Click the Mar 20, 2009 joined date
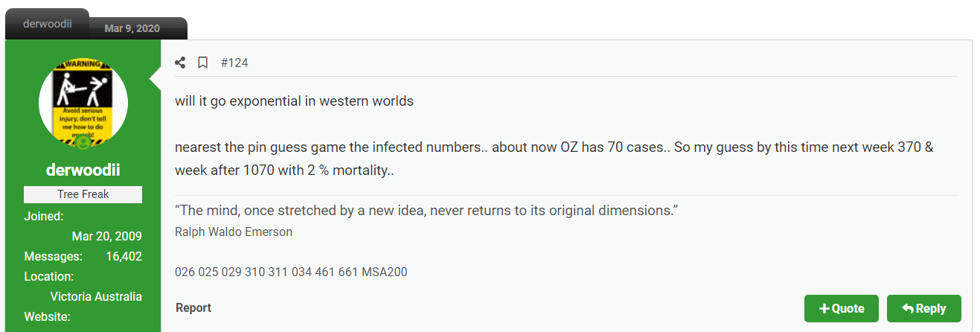This screenshot has width=980, height=332. pyautogui.click(x=106, y=236)
